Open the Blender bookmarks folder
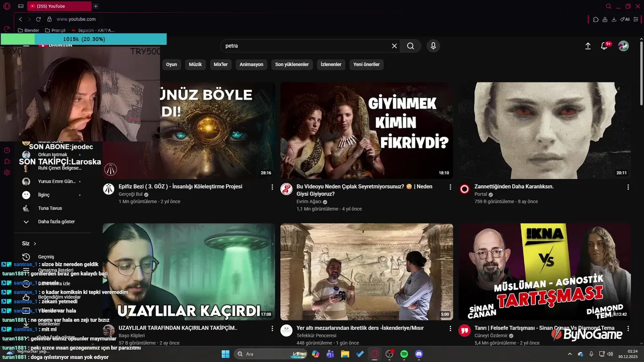The image size is (644, 362). 28,30
